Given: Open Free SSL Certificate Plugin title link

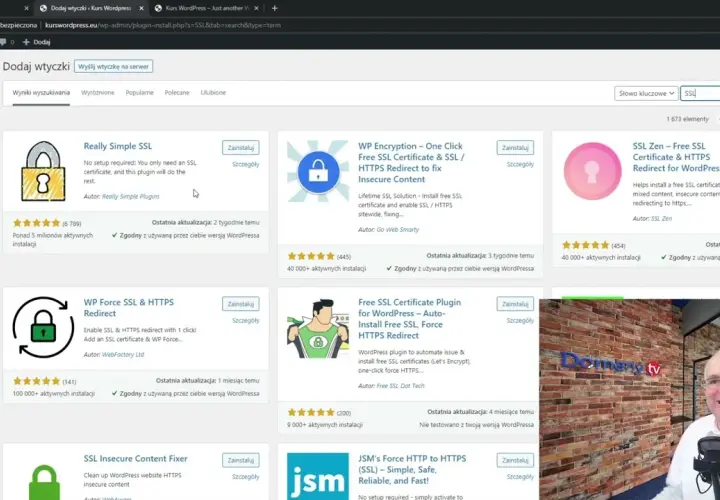Looking at the screenshot, I should (410, 319).
